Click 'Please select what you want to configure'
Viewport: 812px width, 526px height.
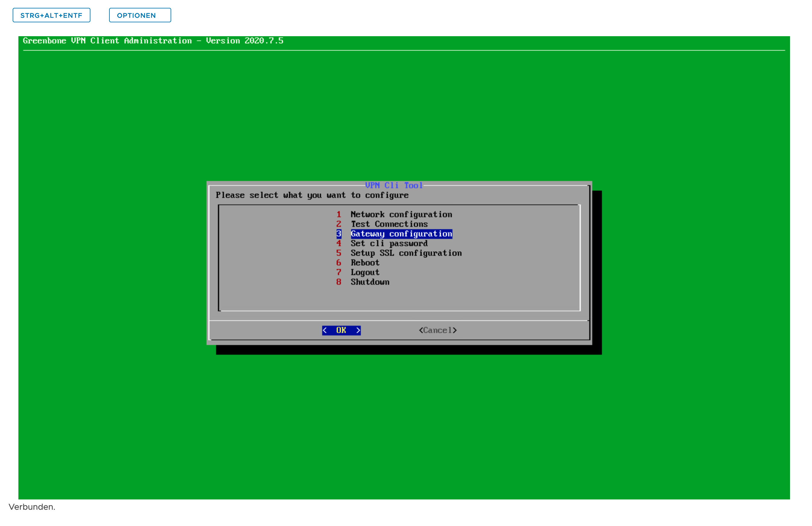(312, 195)
